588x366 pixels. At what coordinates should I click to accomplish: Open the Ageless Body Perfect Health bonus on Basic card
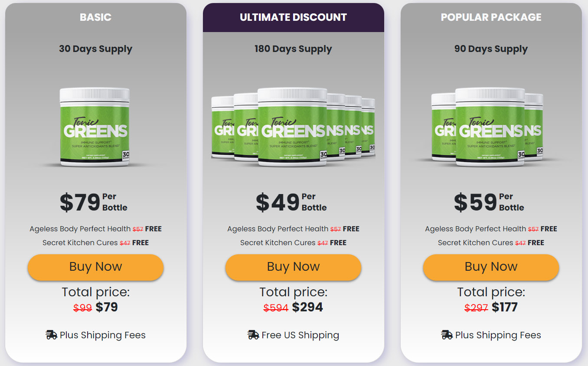tap(95, 229)
